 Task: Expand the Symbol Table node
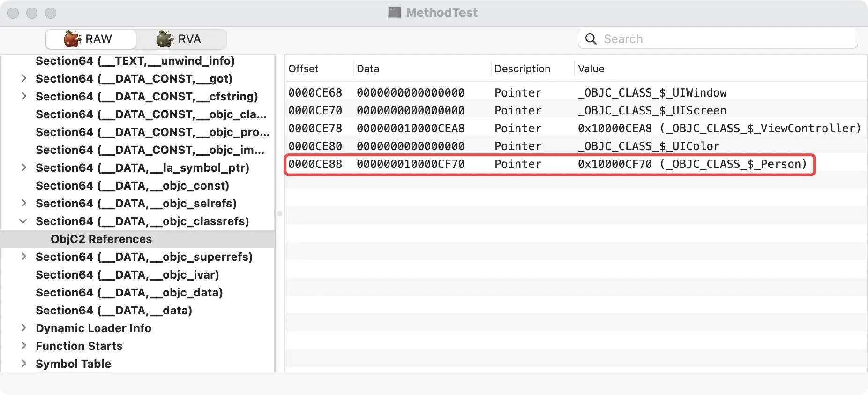click(x=23, y=364)
